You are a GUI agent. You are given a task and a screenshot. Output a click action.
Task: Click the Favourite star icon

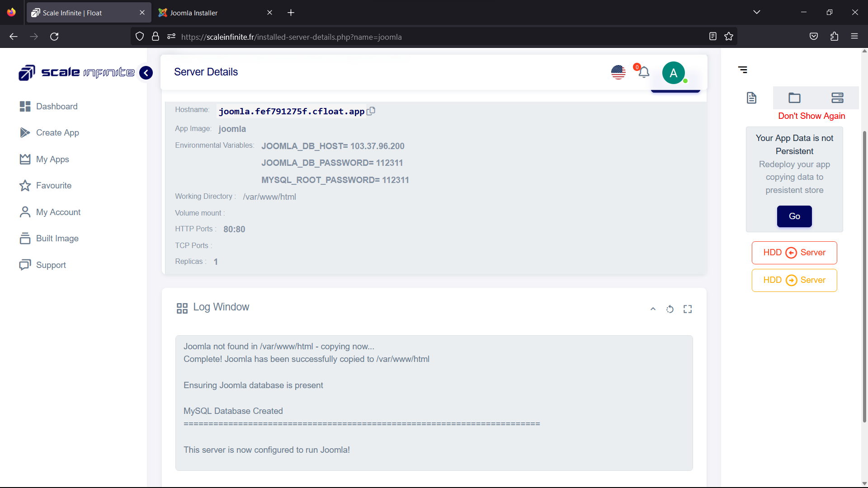point(25,185)
